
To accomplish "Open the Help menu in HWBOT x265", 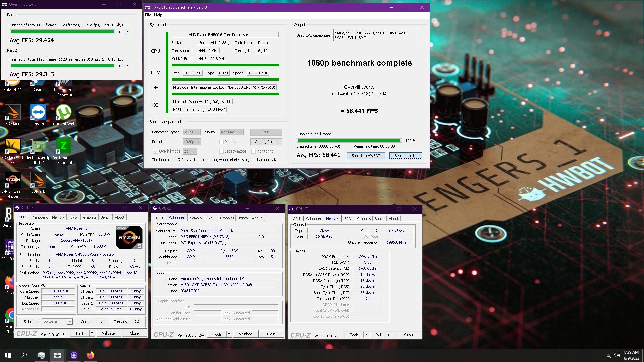I will [158, 15].
